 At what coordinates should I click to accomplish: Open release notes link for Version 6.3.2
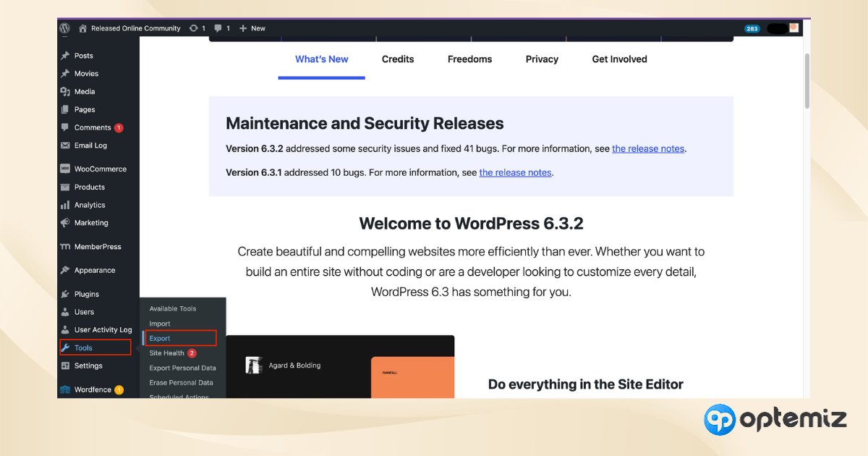click(647, 148)
